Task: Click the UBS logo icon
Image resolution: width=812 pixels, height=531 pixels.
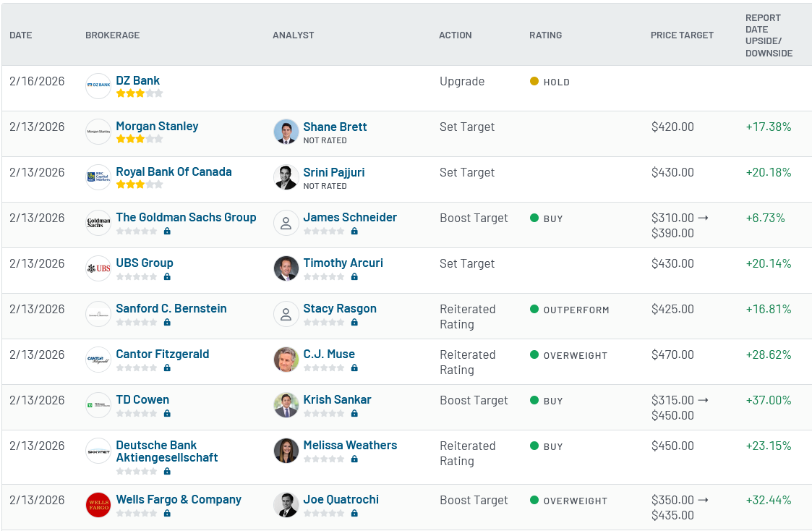Action: tap(98, 268)
